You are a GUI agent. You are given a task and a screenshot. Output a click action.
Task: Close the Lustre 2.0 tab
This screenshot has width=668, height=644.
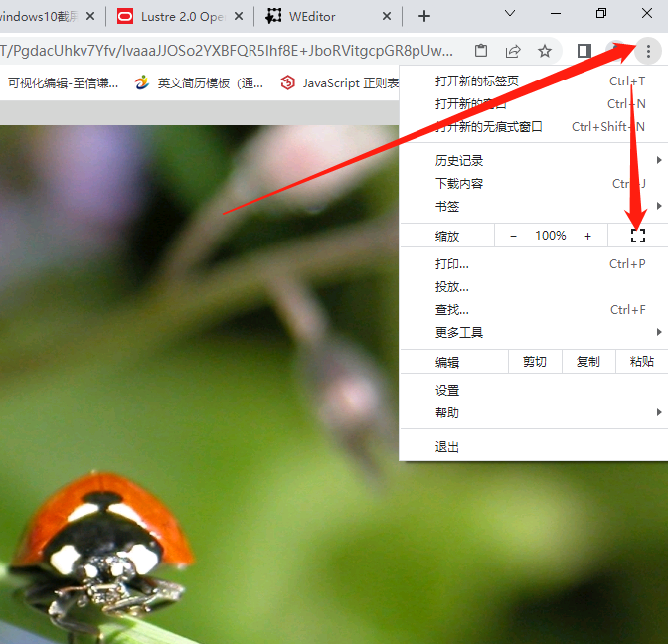(x=239, y=16)
